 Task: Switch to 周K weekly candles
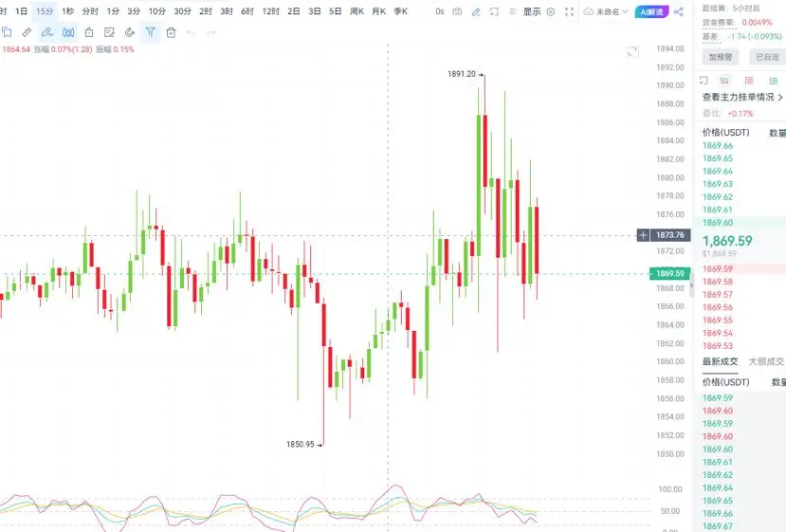(356, 11)
